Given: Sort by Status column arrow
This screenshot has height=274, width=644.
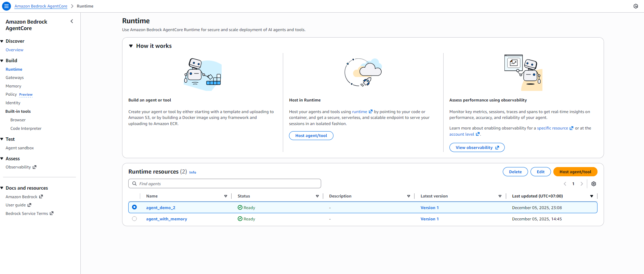Looking at the screenshot, I should point(317,196).
